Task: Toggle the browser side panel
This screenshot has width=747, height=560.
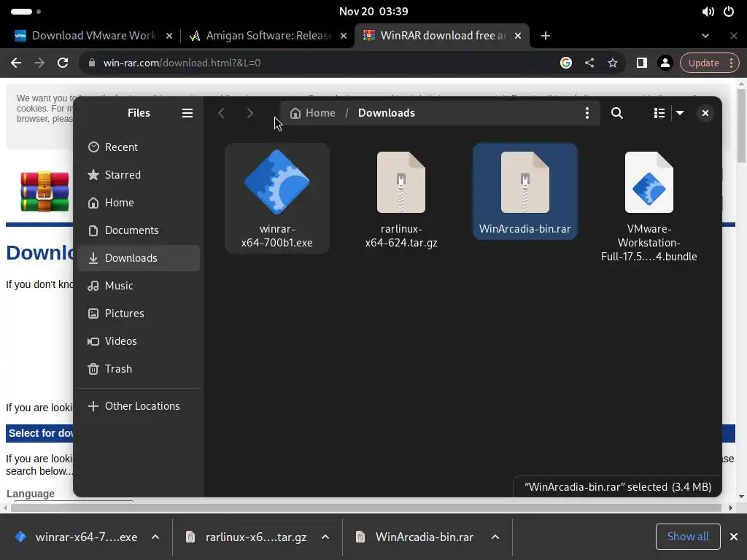Action: 642,63
